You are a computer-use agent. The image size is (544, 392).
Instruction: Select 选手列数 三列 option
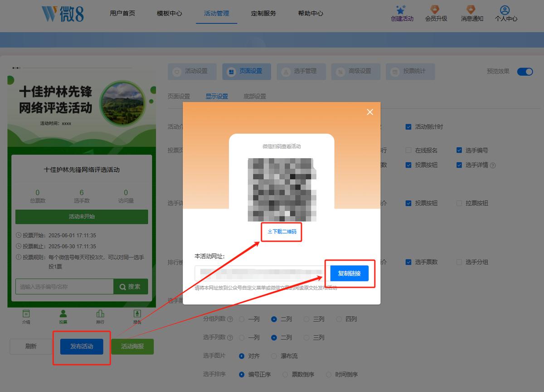[306, 338]
